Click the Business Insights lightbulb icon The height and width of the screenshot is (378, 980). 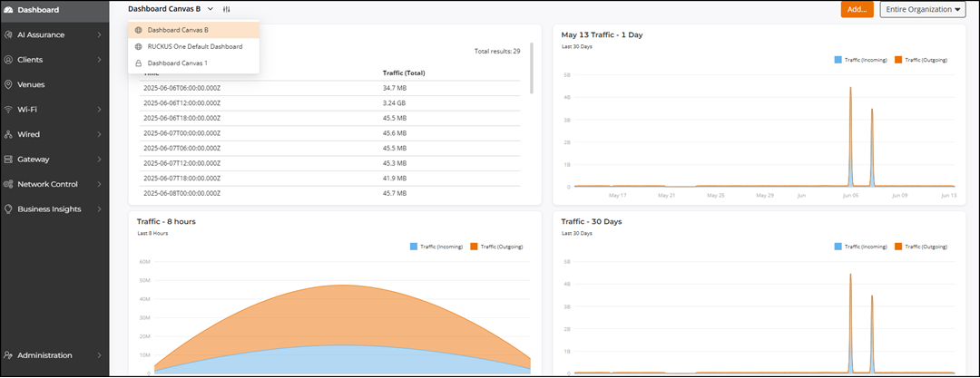[9, 209]
